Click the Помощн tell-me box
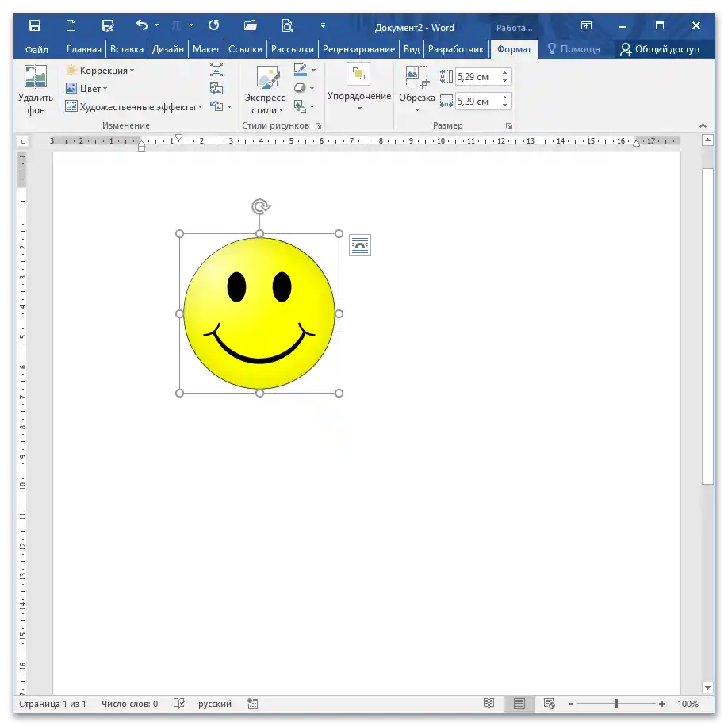 (x=574, y=49)
